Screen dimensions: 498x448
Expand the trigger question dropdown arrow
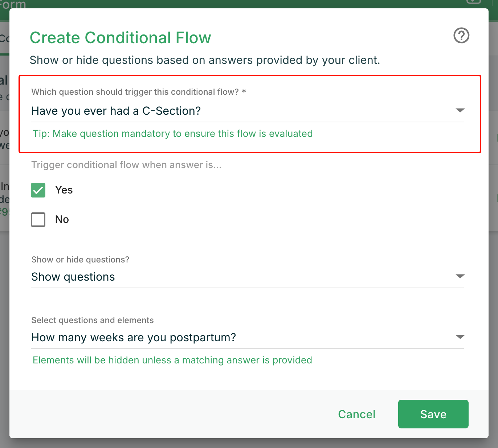click(x=460, y=110)
